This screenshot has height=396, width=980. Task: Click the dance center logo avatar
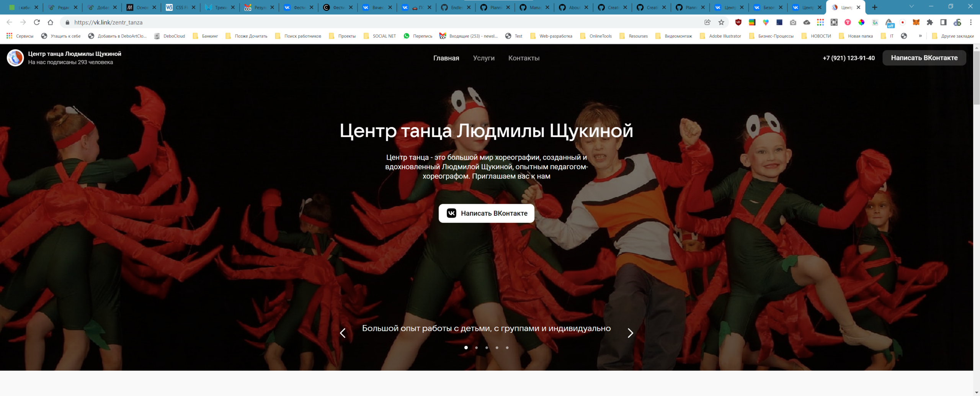(x=15, y=58)
